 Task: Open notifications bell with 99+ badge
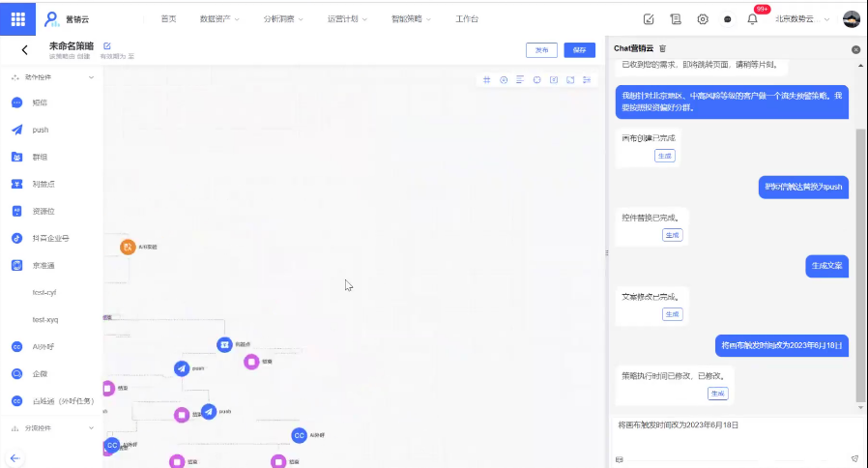pos(752,19)
